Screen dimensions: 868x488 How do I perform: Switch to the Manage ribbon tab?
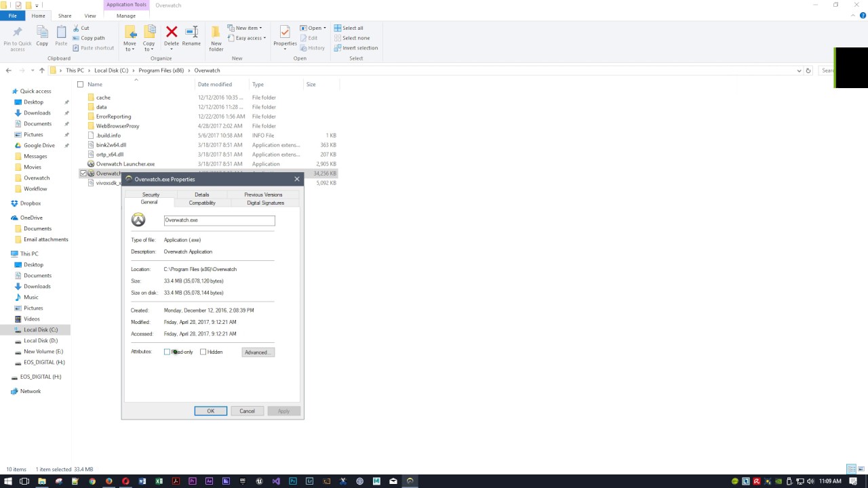(x=126, y=16)
